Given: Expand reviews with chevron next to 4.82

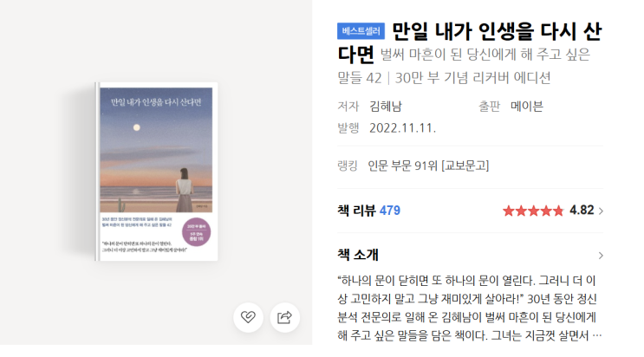Looking at the screenshot, I should point(601,211).
